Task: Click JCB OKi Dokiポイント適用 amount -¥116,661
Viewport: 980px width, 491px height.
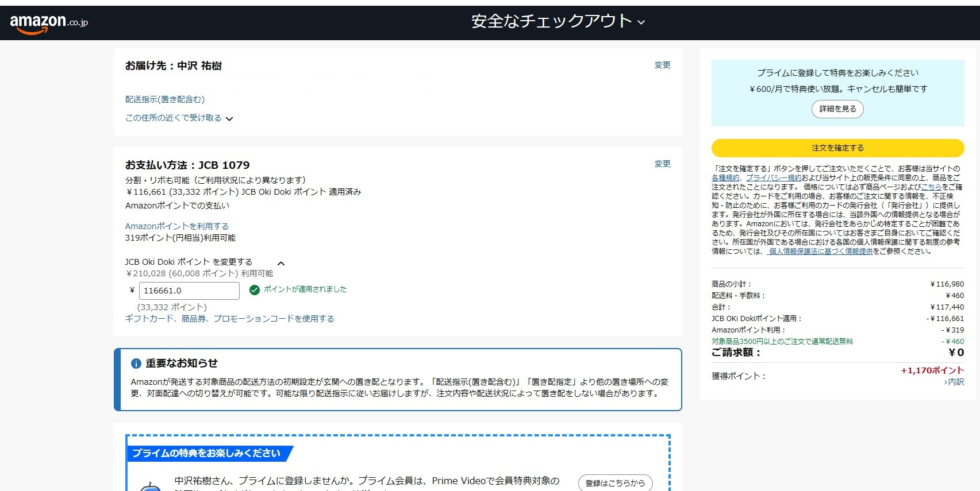Action: 945,319
